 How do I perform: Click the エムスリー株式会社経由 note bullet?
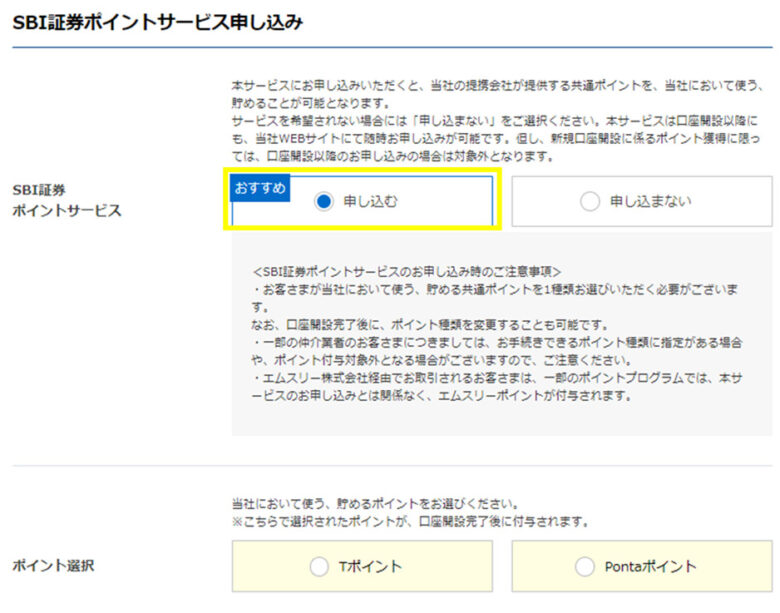coord(496,387)
